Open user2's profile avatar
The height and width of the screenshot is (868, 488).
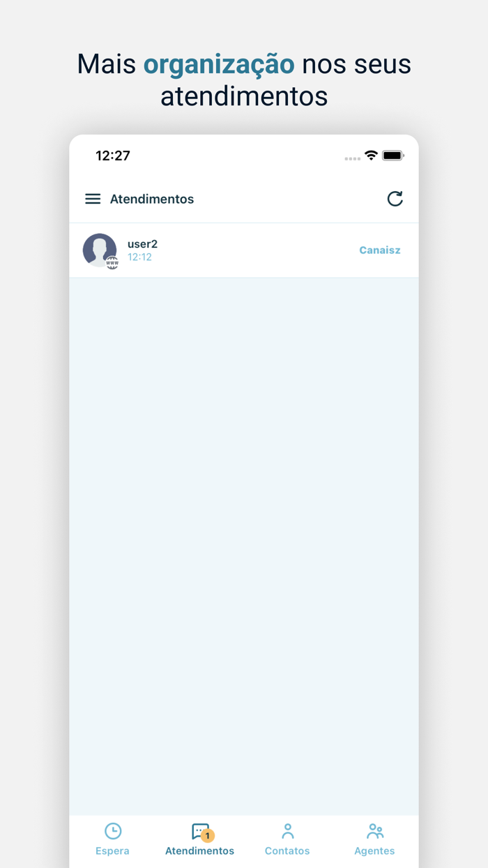100,250
